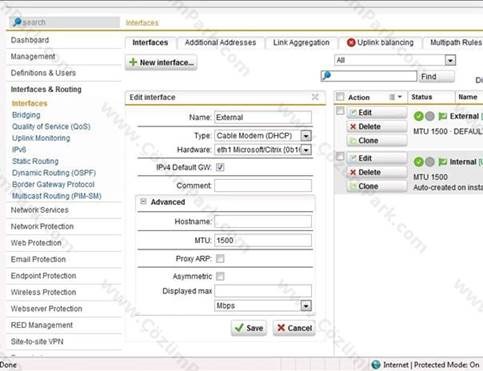Viewport: 483px width, 371px height.
Task: Click the green plus New interface icon
Action: pos(133,62)
